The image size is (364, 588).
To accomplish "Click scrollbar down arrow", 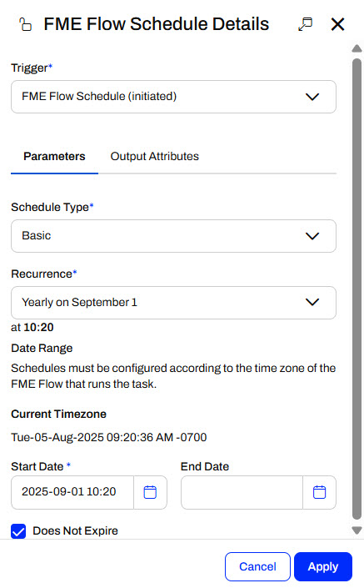I will tap(357, 530).
